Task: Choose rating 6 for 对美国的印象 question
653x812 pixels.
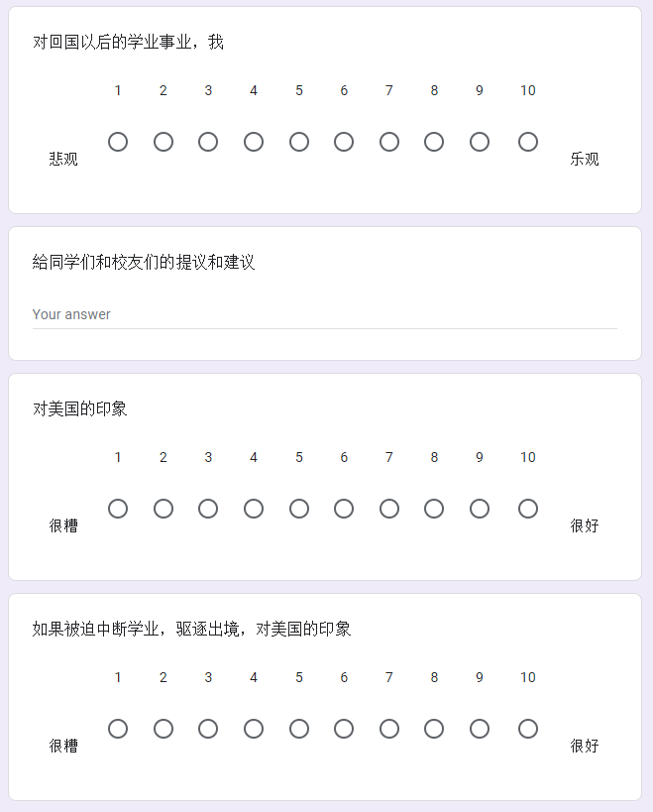Action: point(344,509)
